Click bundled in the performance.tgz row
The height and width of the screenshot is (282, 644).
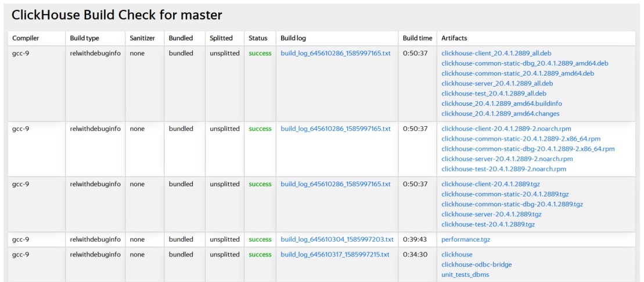pyautogui.click(x=181, y=239)
